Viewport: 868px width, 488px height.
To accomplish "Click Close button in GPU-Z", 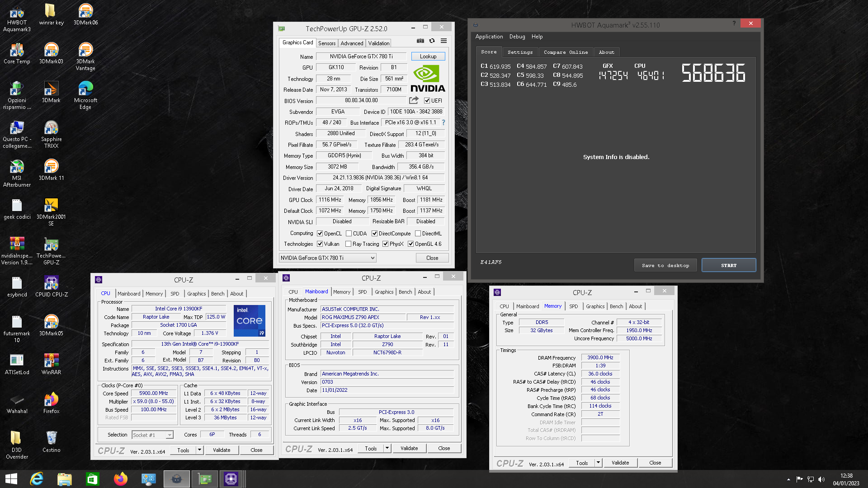I will pos(432,258).
